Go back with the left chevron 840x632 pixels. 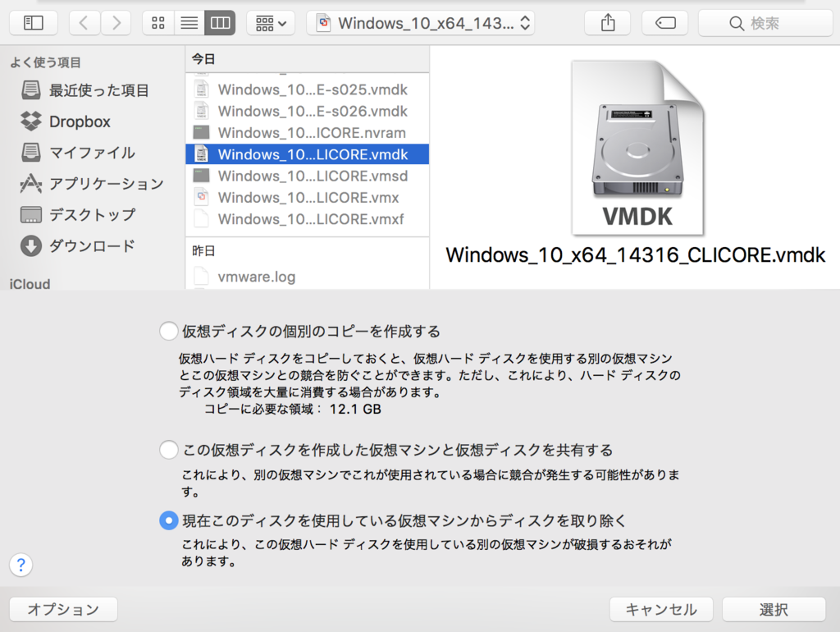pyautogui.click(x=84, y=23)
